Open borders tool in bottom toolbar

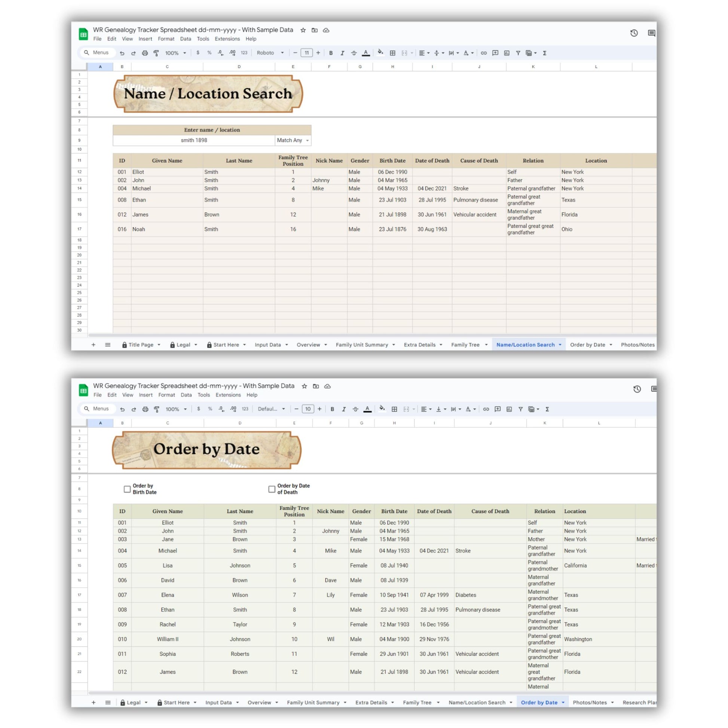[394, 409]
